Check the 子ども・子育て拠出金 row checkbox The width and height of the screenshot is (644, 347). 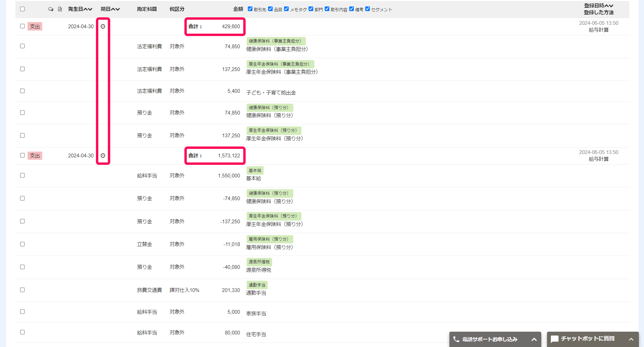[x=22, y=91]
